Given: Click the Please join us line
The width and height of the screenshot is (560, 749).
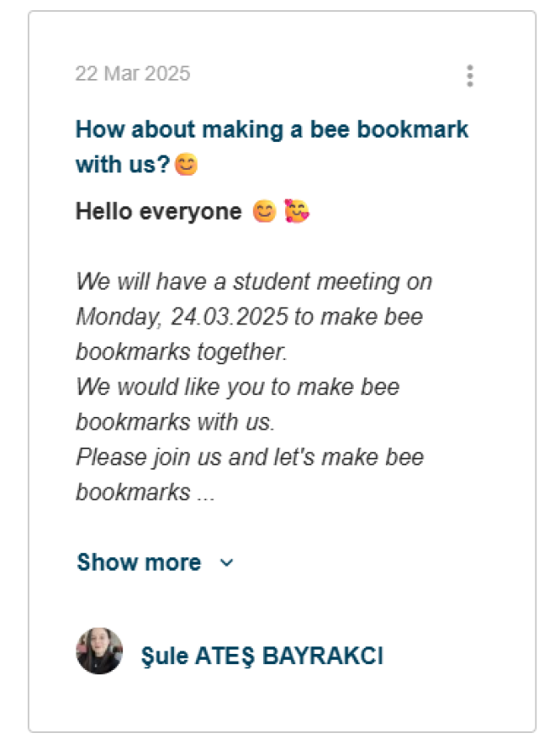Looking at the screenshot, I should (x=249, y=457).
